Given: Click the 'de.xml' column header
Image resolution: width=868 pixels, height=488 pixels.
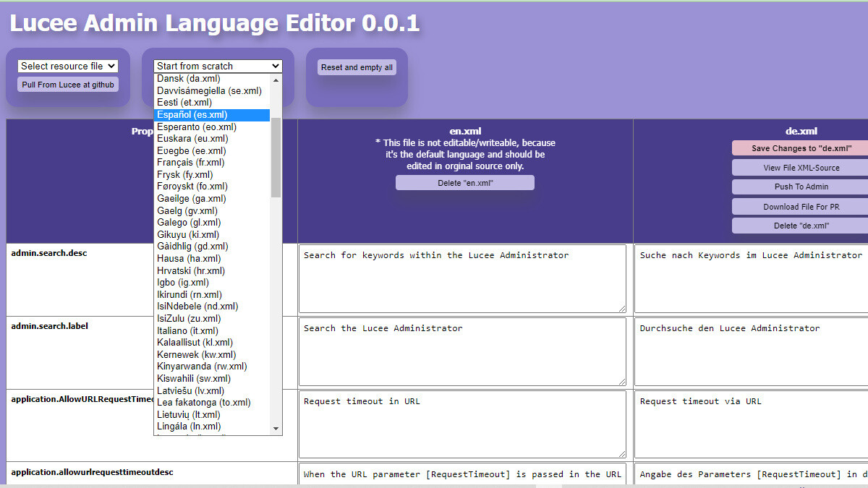Looking at the screenshot, I should pyautogui.click(x=801, y=132).
